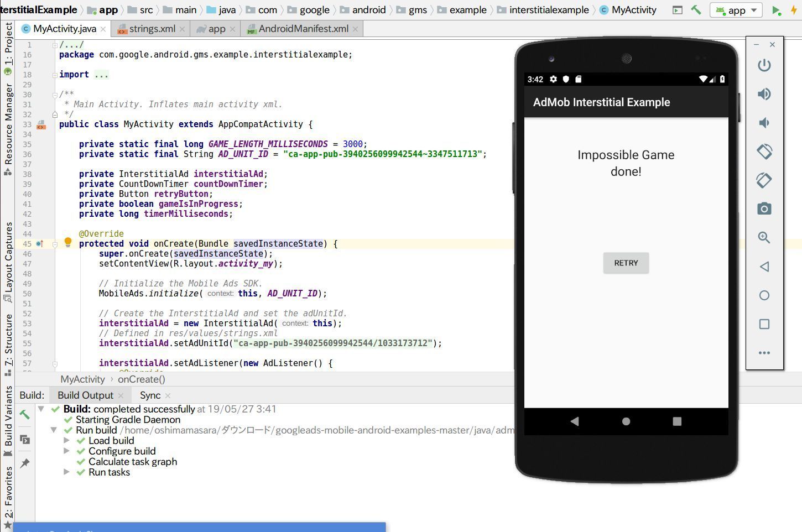This screenshot has width=802, height=532.
Task: Close the AndroidManifest.xml tab
Action: click(355, 29)
